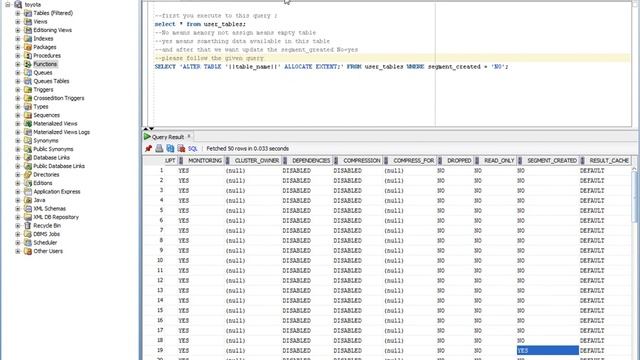Select highlighted YES cell in row 19
This screenshot has width=640, height=360.
[547, 350]
